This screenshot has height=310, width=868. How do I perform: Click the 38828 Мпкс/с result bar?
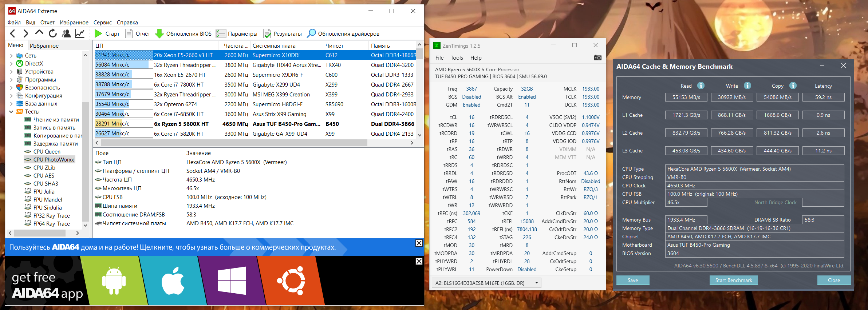click(123, 75)
